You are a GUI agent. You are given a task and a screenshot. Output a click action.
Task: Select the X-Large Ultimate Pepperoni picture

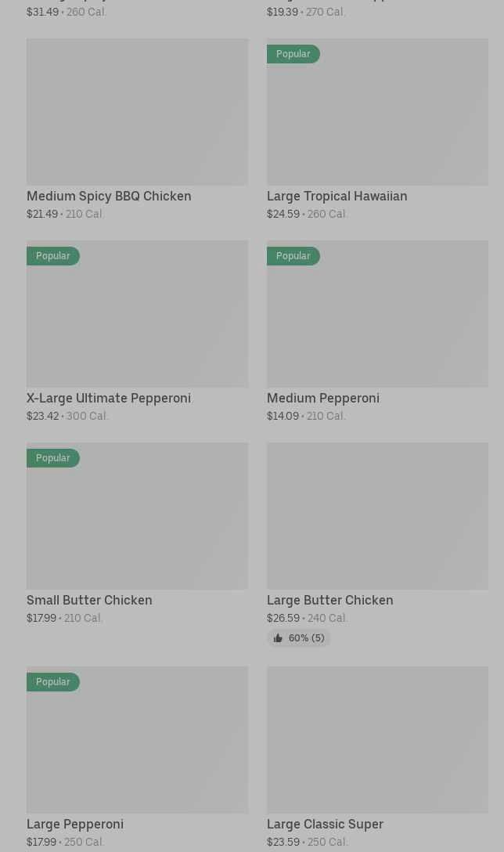pos(137,314)
